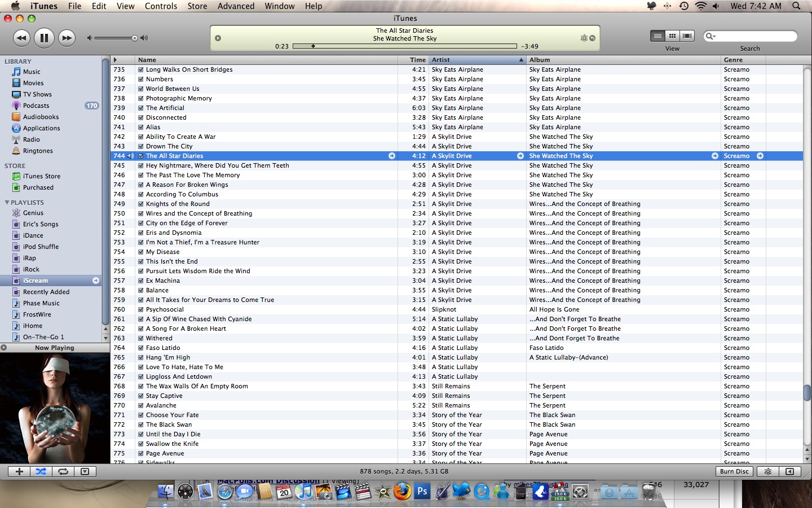The width and height of the screenshot is (812, 508).
Task: Collapse the PLAYLISTS section triangle
Action: [7, 202]
